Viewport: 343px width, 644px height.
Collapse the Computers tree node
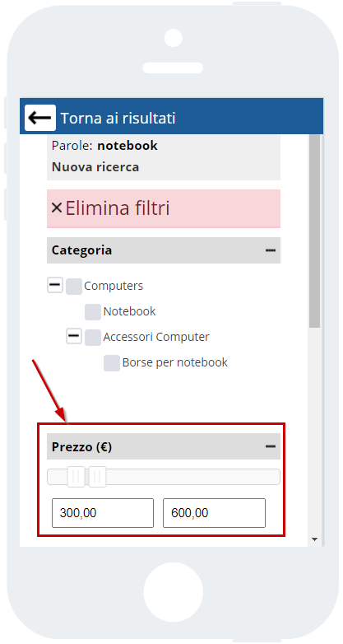click(55, 285)
